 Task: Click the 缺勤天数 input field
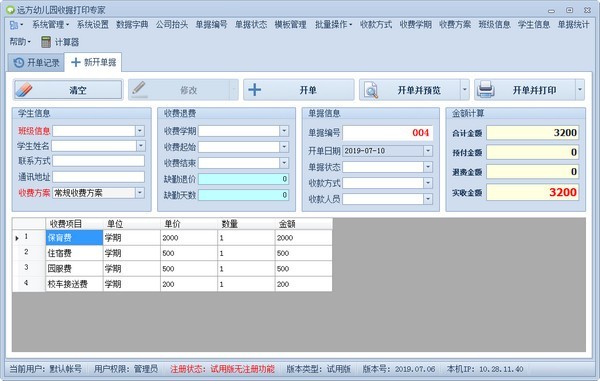[243, 195]
